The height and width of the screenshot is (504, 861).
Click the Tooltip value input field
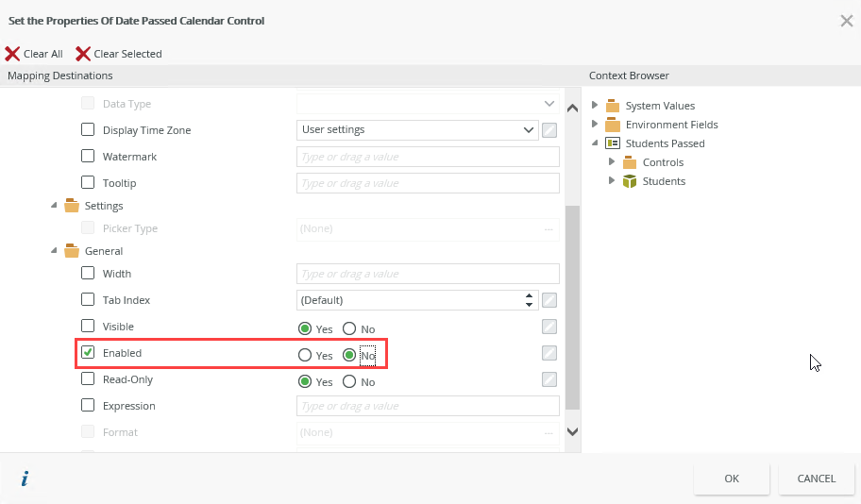(x=428, y=183)
